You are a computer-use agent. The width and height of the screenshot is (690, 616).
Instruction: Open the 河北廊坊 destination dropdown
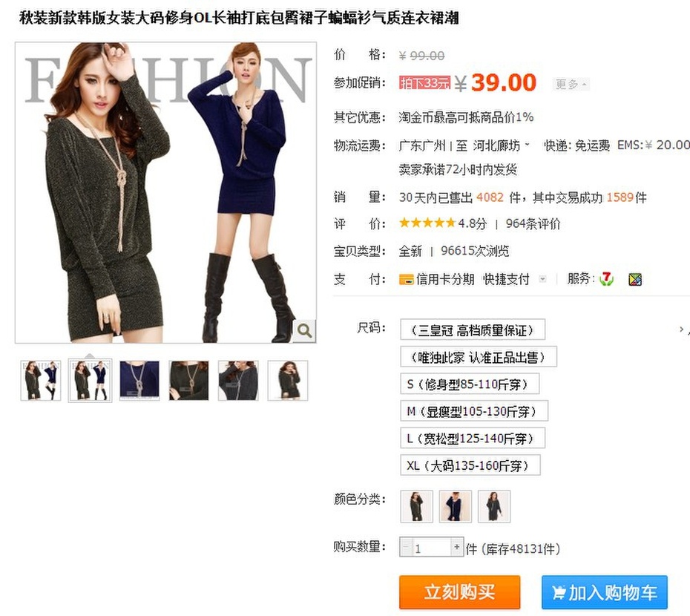point(502,145)
